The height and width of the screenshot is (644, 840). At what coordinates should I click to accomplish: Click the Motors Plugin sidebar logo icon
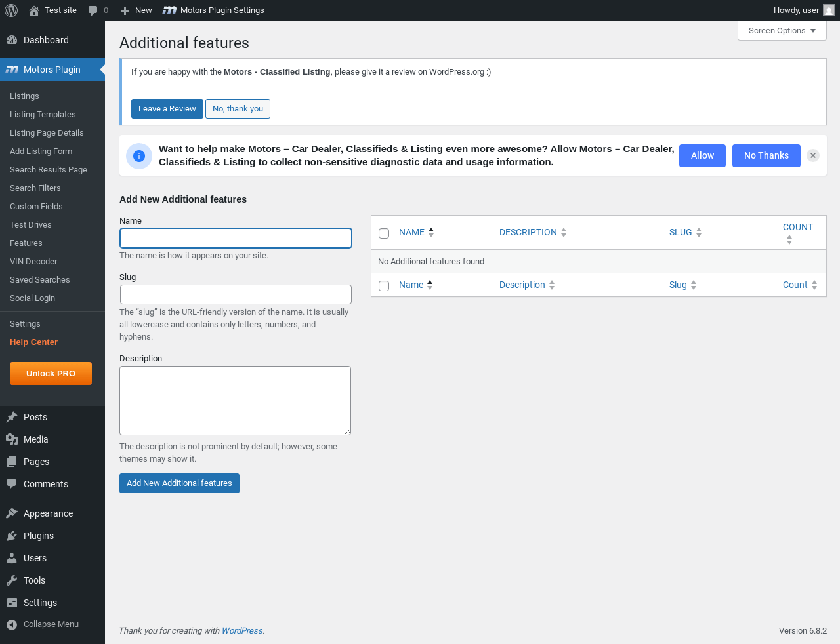[x=12, y=70]
